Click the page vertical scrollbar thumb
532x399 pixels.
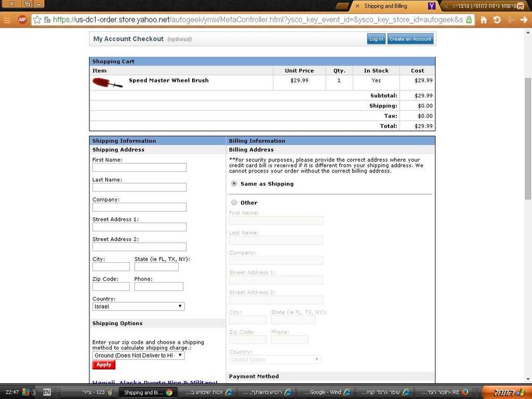[x=528, y=138]
